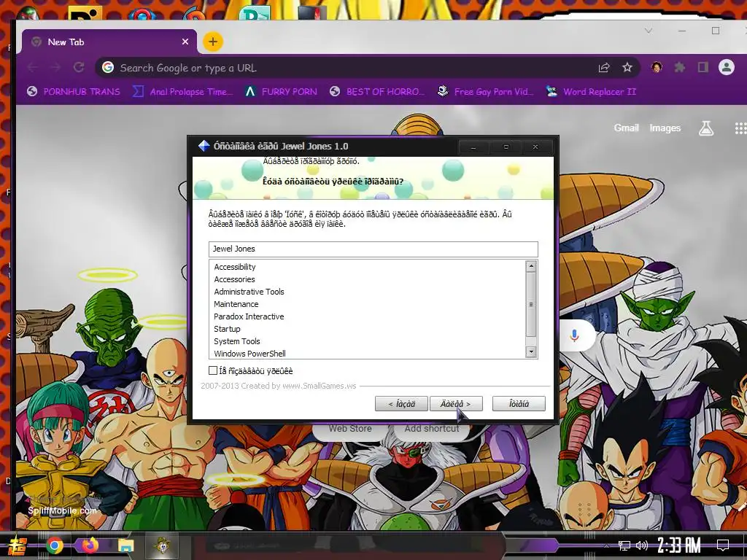Click the Search Labs flask icon
Image resolution: width=747 pixels, height=560 pixels.
tap(705, 128)
